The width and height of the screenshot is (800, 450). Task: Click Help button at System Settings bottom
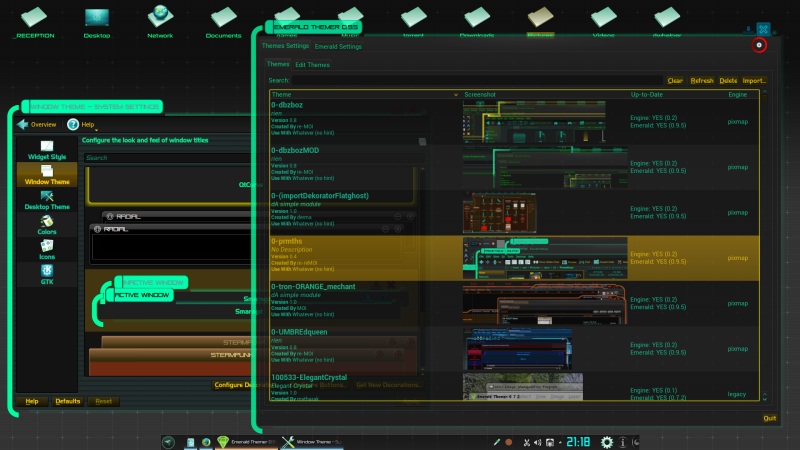click(32, 402)
